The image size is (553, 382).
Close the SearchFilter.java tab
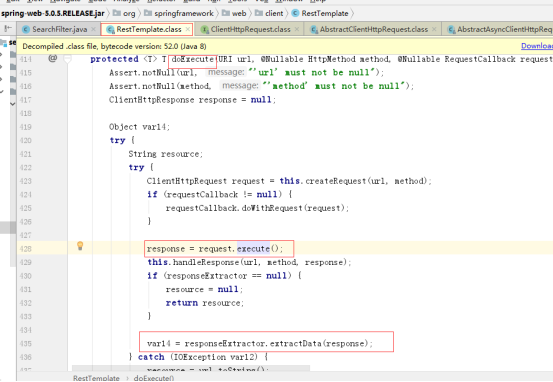(x=93, y=29)
